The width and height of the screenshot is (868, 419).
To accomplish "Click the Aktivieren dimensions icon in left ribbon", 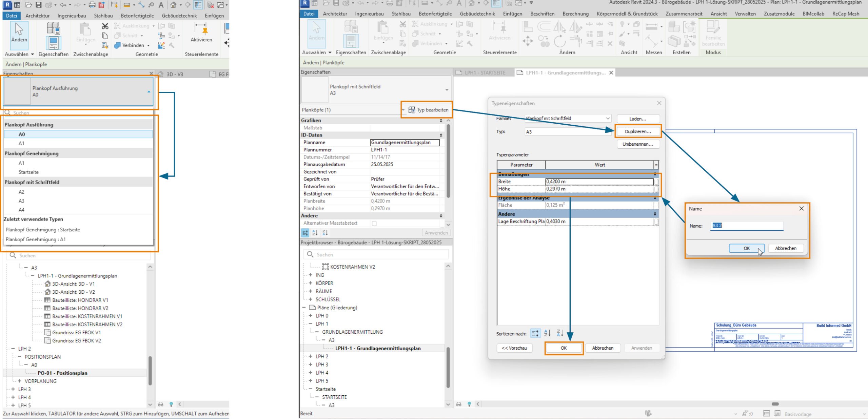I will 201,32.
